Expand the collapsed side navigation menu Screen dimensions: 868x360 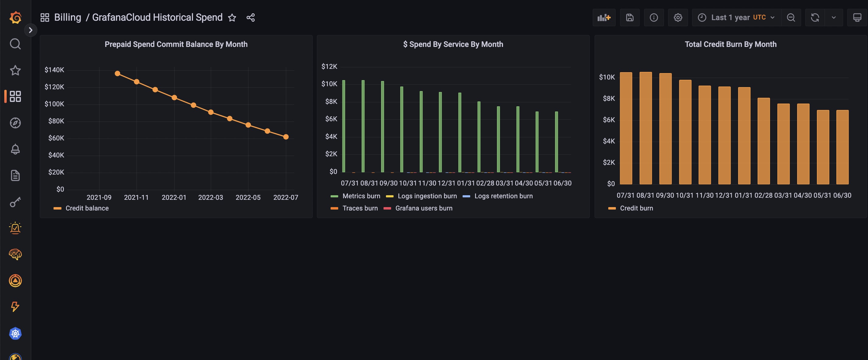(x=31, y=30)
